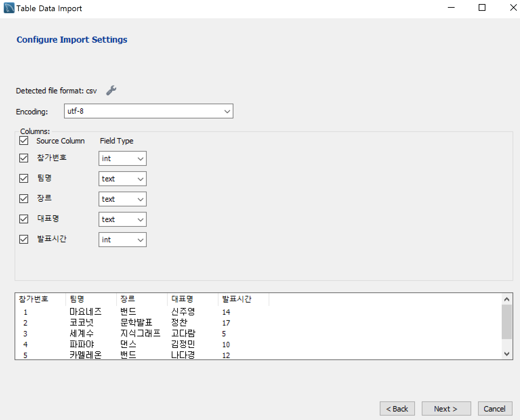Expand field type dropdown for 팀명
The height and width of the screenshot is (420, 520).
pyautogui.click(x=122, y=179)
